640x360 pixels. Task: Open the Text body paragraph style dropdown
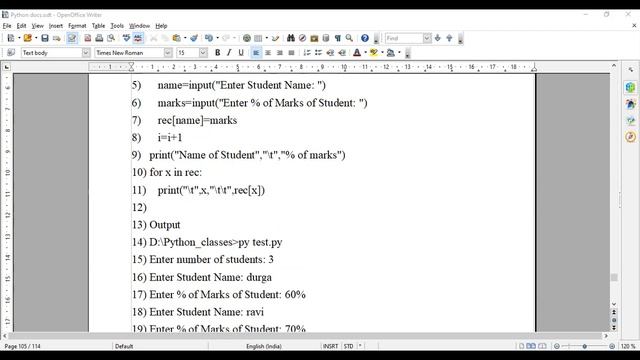pyautogui.click(x=86, y=53)
